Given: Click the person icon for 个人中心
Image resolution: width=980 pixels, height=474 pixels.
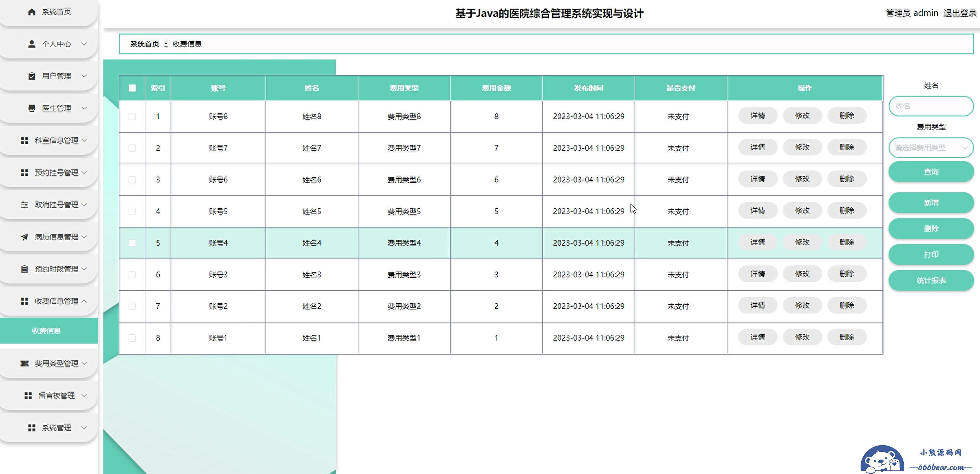Looking at the screenshot, I should [x=32, y=44].
